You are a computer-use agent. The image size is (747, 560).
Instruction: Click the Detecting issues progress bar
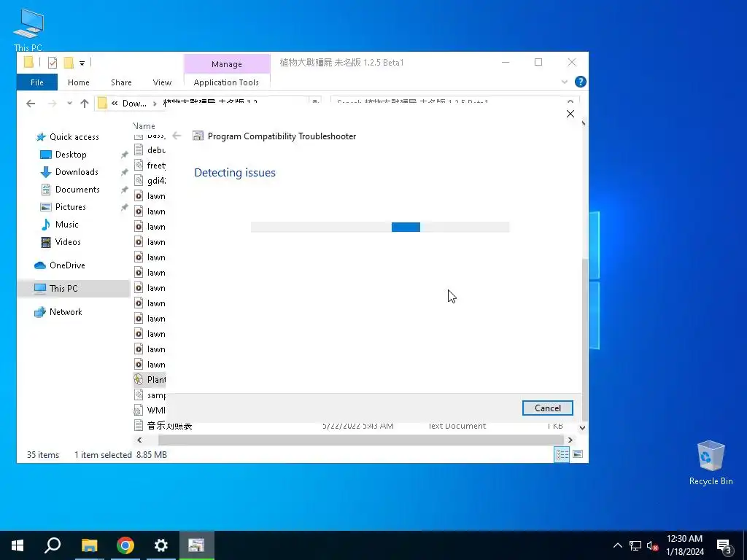point(380,227)
